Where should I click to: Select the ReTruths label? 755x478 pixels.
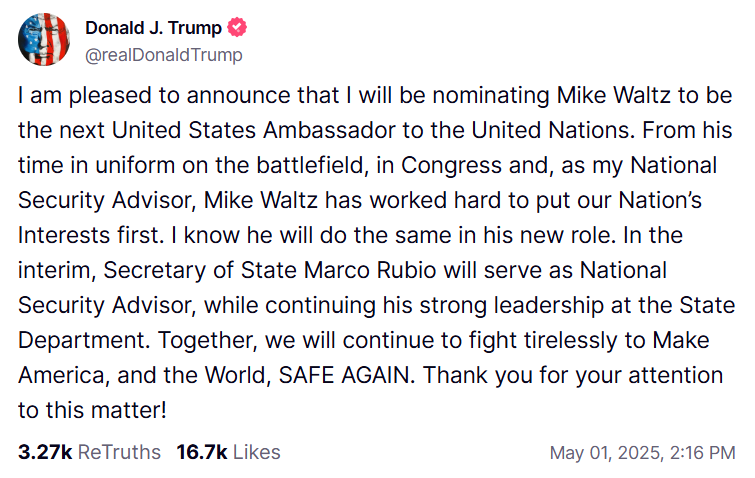(119, 452)
